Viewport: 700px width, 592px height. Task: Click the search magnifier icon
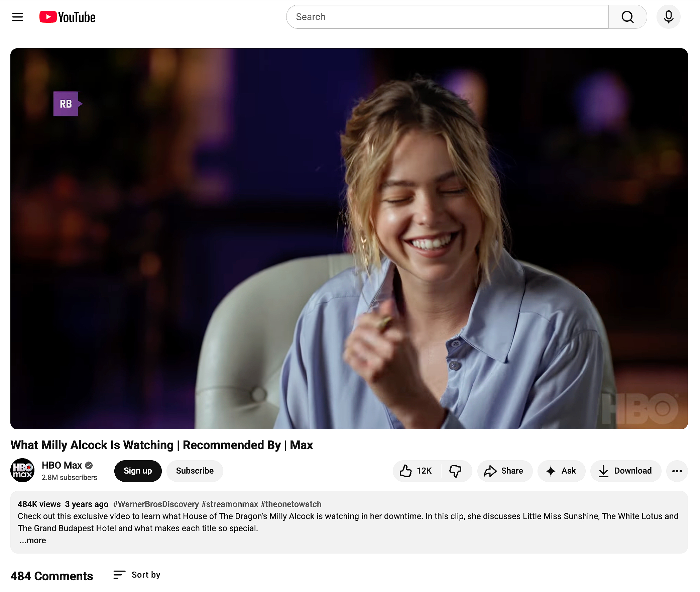click(627, 17)
